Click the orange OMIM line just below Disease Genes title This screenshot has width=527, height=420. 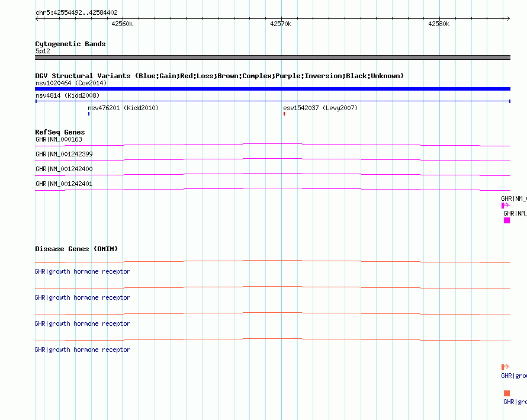pos(272,261)
